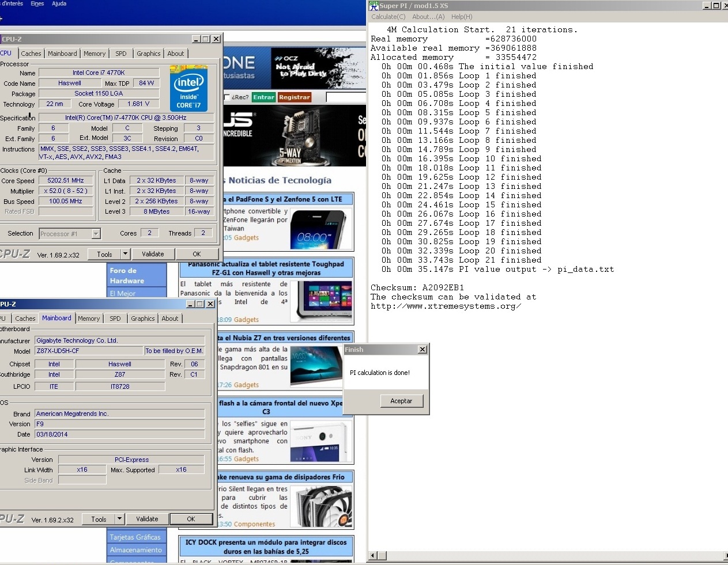Open the SPD tab in the Mainboard CPU-Z window
728x565 pixels.
115,318
